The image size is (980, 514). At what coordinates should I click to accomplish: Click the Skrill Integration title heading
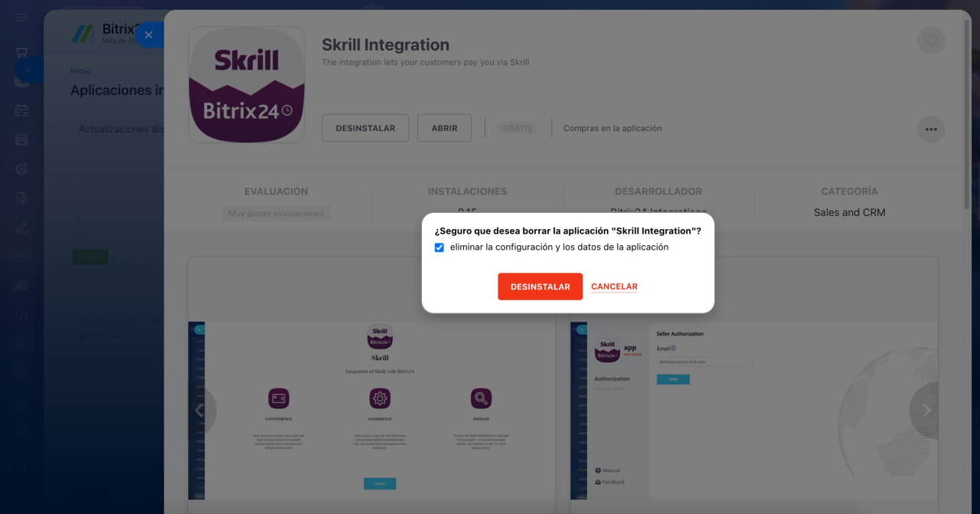pos(385,44)
